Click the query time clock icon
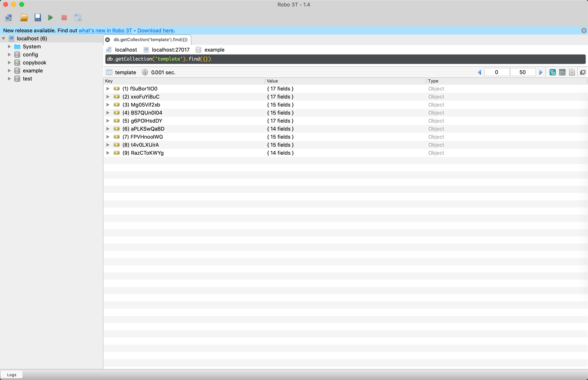The width and height of the screenshot is (588, 380). tap(145, 72)
